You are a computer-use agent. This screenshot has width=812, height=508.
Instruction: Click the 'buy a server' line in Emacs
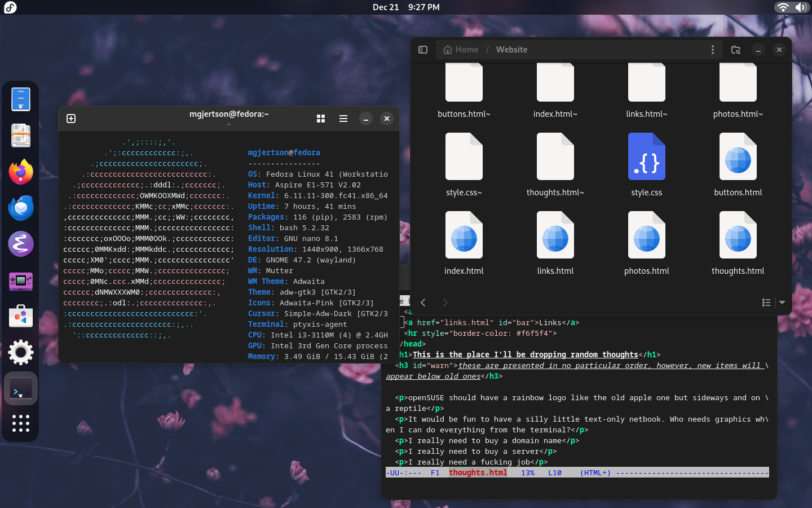(x=476, y=451)
